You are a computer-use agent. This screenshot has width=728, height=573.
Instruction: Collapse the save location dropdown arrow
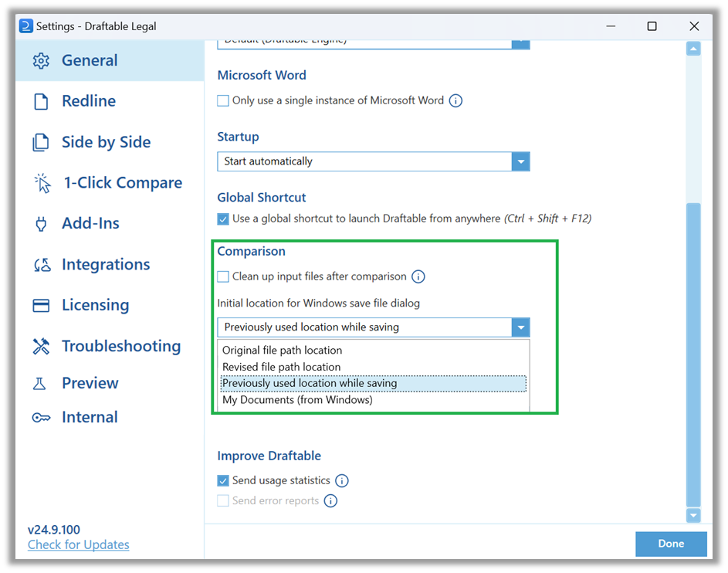[520, 327]
